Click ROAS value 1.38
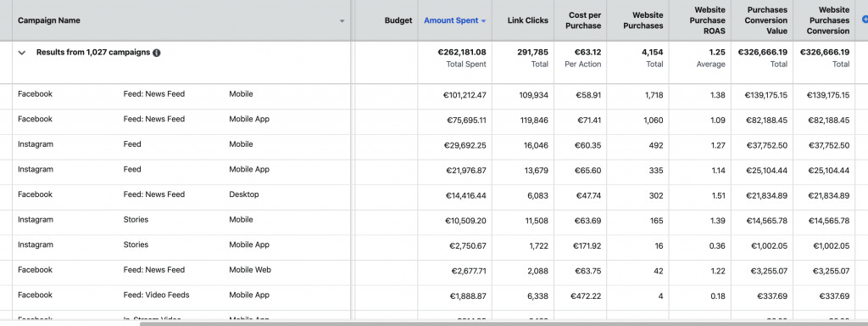Screen dimensions: 868x326 pyautogui.click(x=718, y=95)
